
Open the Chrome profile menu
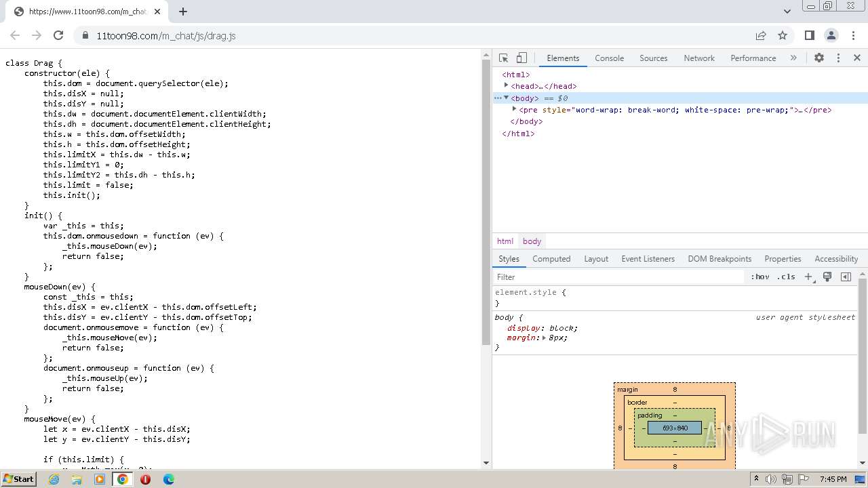point(831,35)
